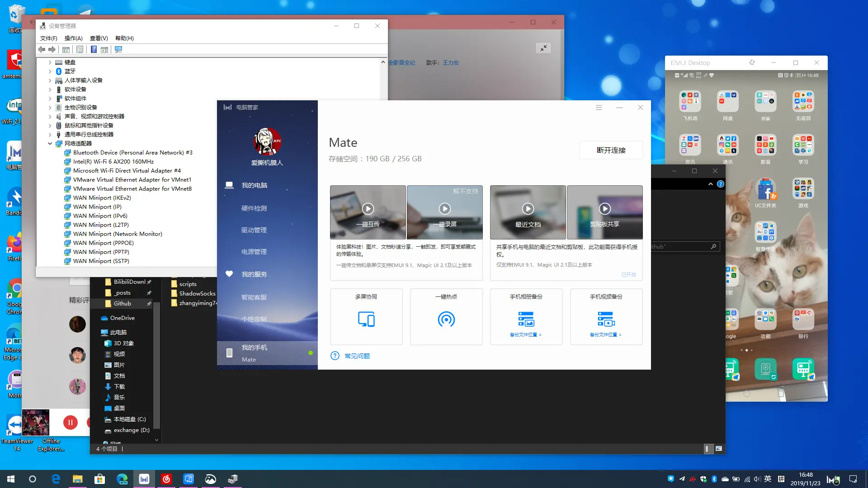The height and width of the screenshot is (488, 868).
Task: Open Windows Start menu
Action: click(x=11, y=479)
